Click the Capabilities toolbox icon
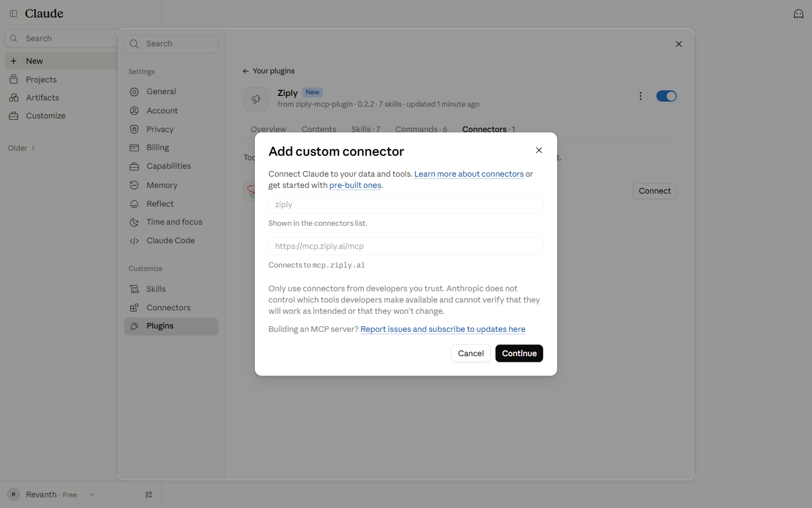Image resolution: width=812 pixels, height=508 pixels. (134, 167)
